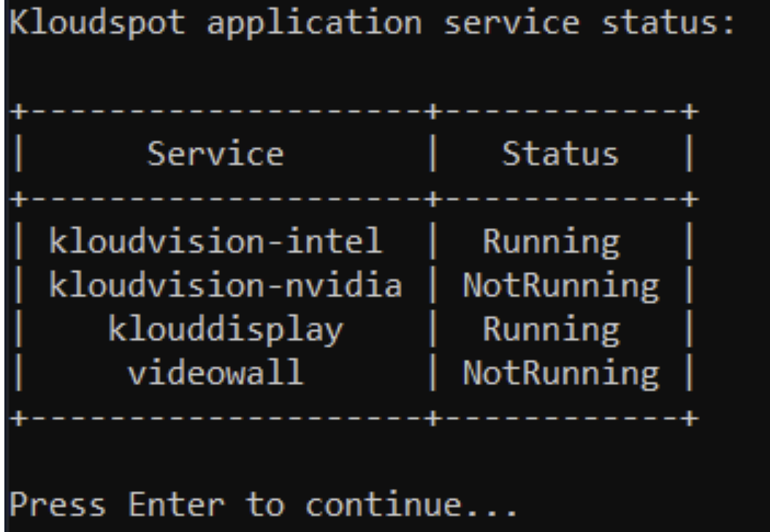Click the word status: in the heading

tap(668, 23)
